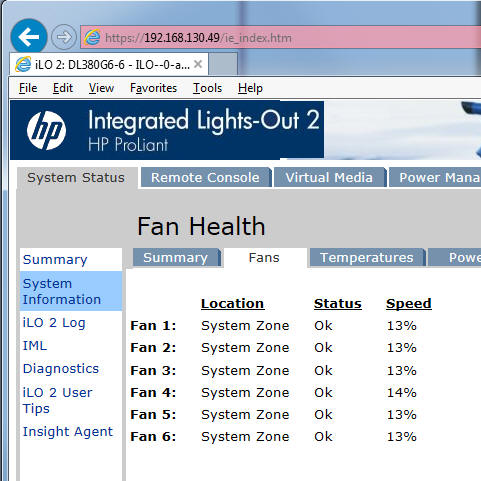Switch to the Remote Console tab
Viewport: 481px width, 481px height.
[x=205, y=177]
